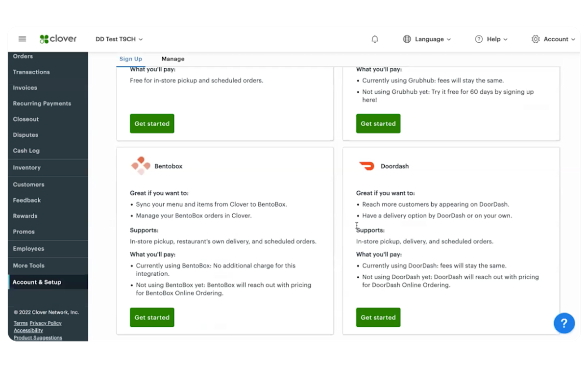
Task: Open the notifications bell
Action: point(375,39)
